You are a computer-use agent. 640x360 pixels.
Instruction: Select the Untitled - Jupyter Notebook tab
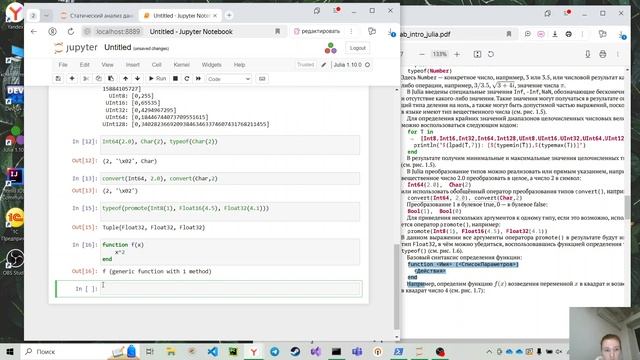180,16
